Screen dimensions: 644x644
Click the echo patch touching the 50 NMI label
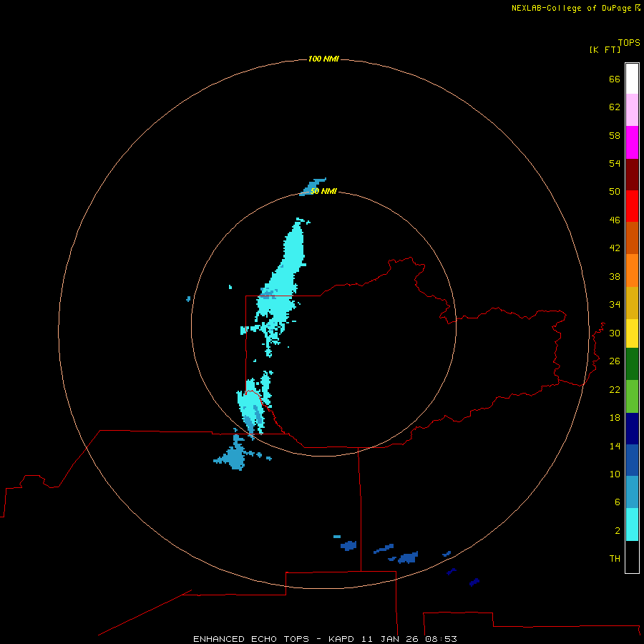[x=312, y=187]
